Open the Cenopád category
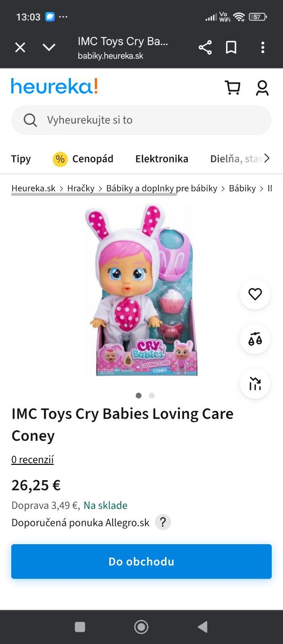Screen dimensions: 283x644 pyautogui.click(x=83, y=159)
